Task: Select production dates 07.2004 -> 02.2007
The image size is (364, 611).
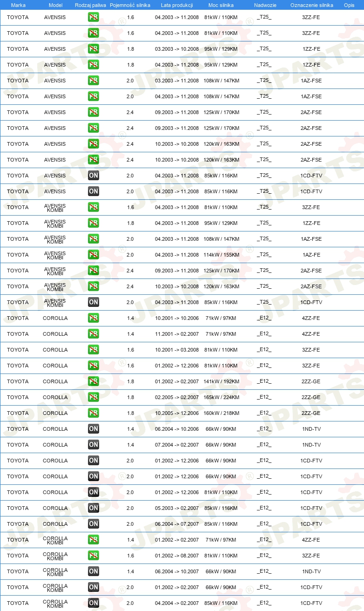Action: point(177,445)
